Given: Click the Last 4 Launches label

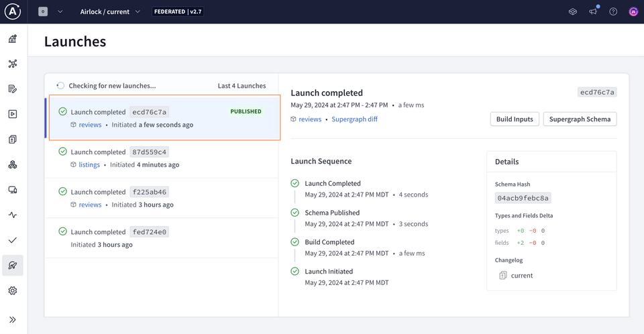Looking at the screenshot, I should (241, 85).
